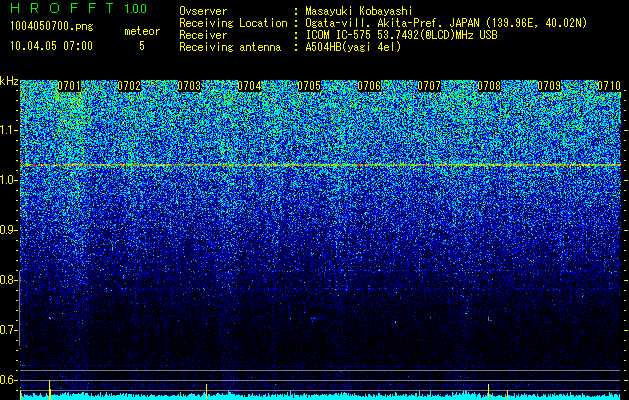Click the cyan signal level strip at the bottom

(x=321, y=396)
